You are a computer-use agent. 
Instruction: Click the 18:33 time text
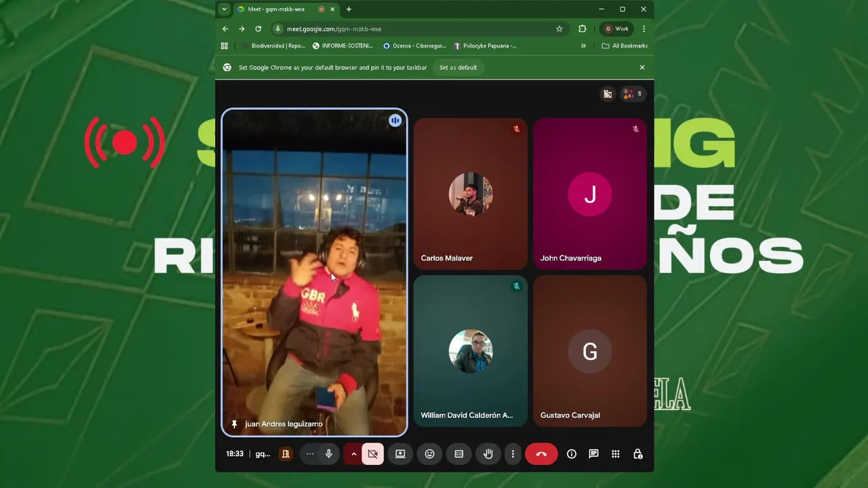[x=235, y=454]
